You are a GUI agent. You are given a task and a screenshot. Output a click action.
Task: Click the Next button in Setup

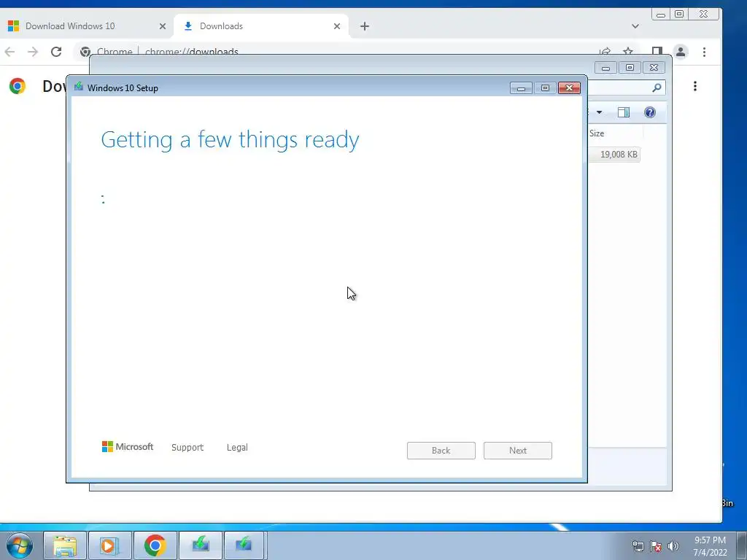pos(518,451)
